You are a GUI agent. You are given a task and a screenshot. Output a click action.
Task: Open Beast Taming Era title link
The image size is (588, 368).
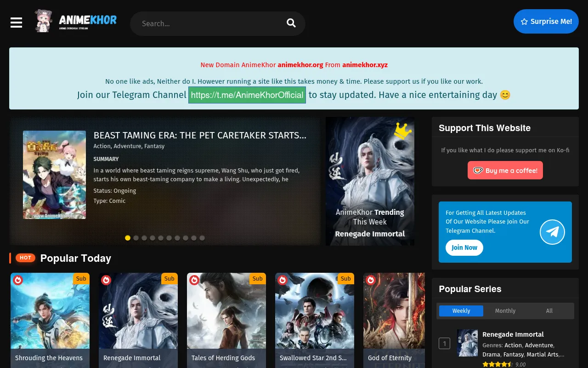200,135
